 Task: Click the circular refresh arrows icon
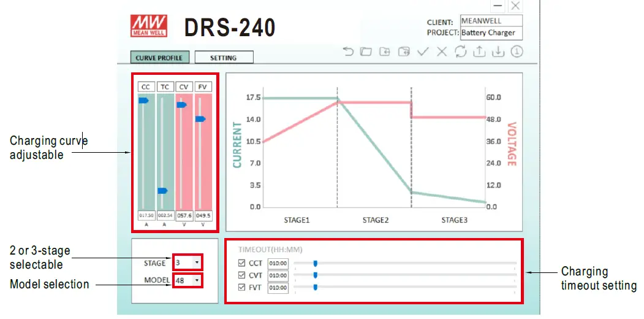click(x=460, y=52)
